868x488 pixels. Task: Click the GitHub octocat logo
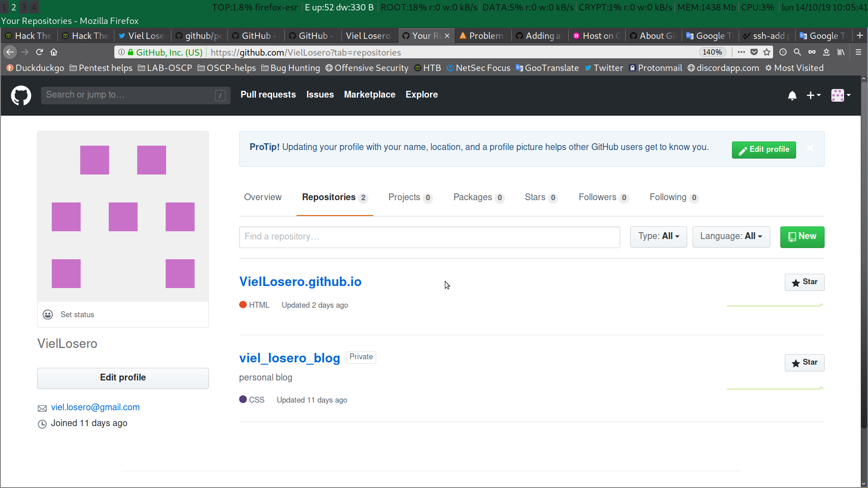pyautogui.click(x=21, y=95)
